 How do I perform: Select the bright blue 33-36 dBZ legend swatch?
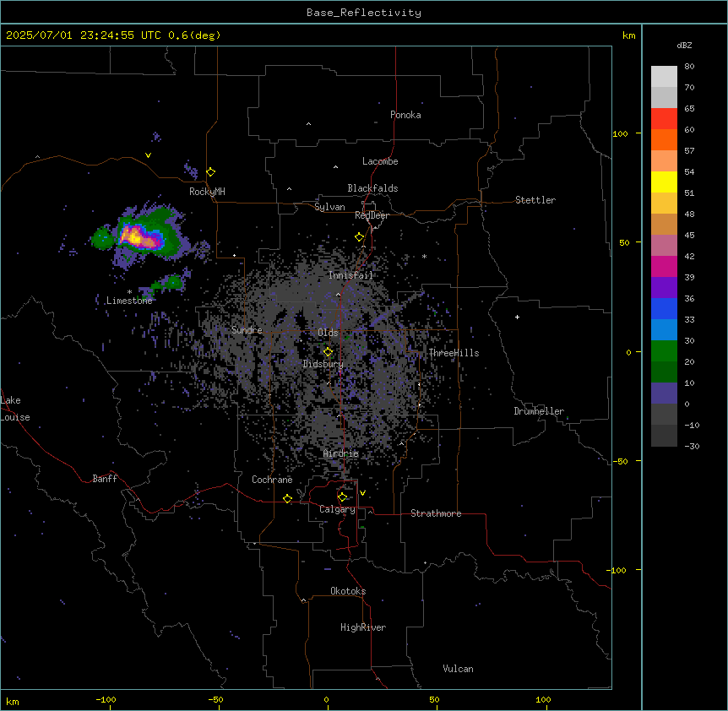(x=664, y=308)
